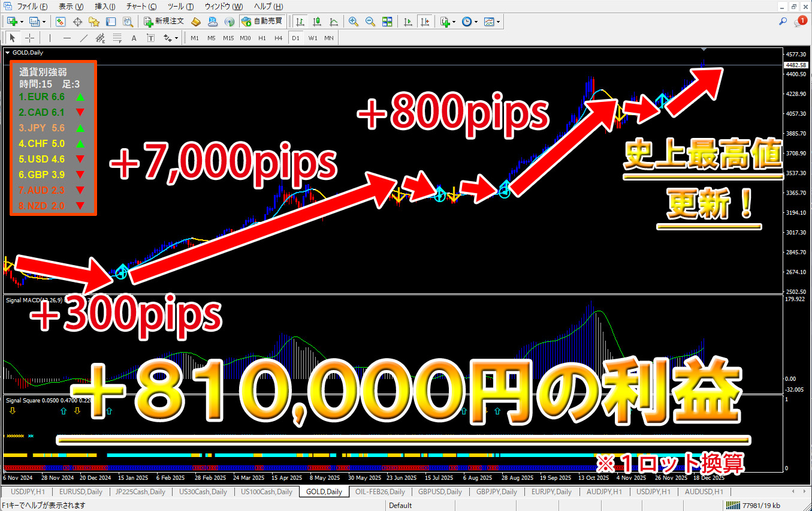The height and width of the screenshot is (511, 812).
Task: Zoom in on the chart
Action: click(x=354, y=22)
